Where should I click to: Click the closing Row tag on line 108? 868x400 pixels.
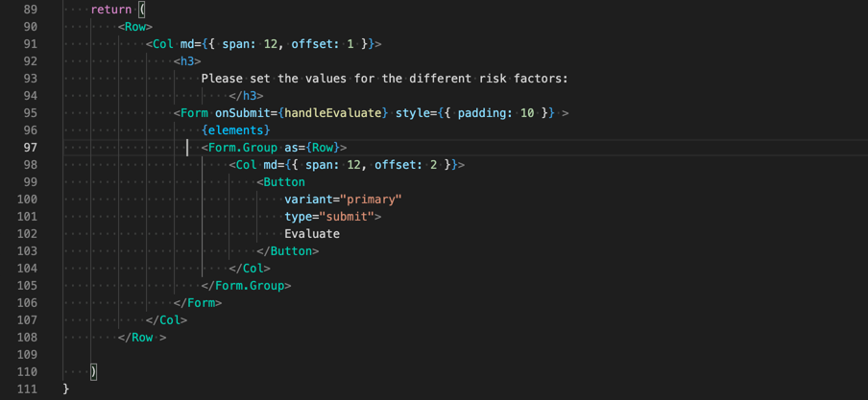point(142,338)
